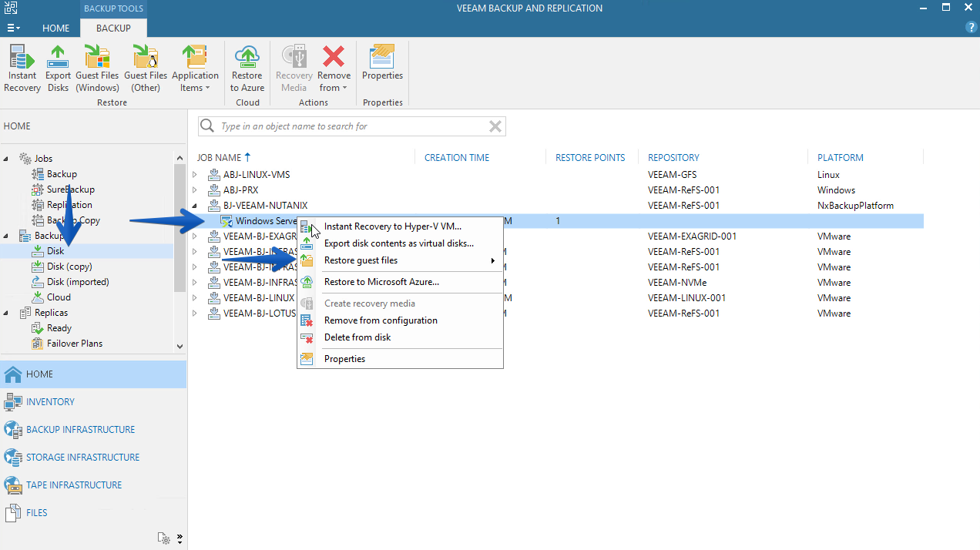Choose Instant Recovery to Hyper-V VM

(400, 226)
